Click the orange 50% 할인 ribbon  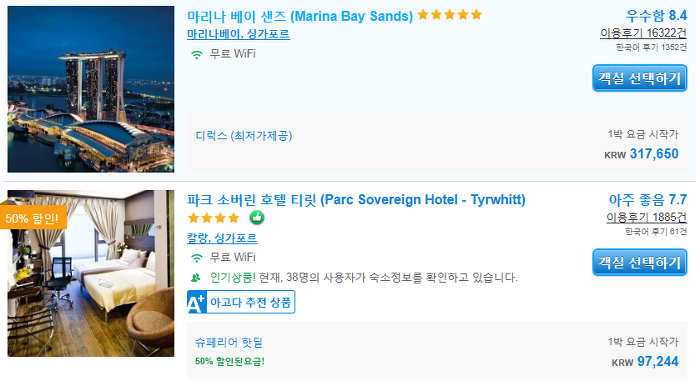click(x=33, y=218)
